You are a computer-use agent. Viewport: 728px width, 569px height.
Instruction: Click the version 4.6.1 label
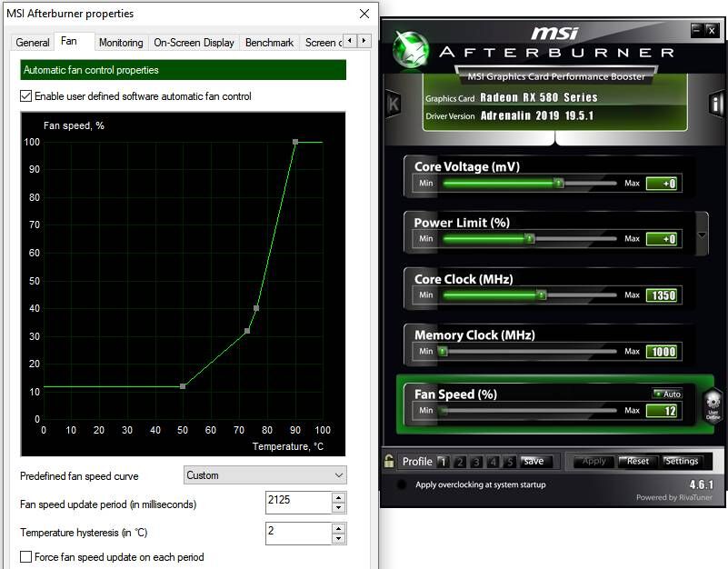(x=701, y=484)
